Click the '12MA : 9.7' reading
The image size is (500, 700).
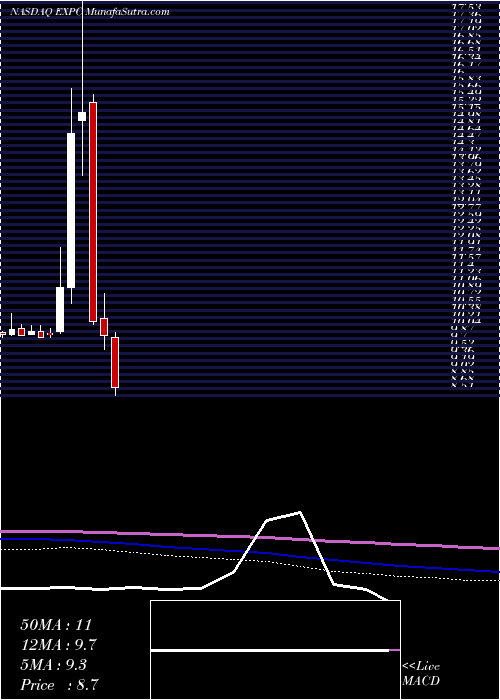pos(58,645)
